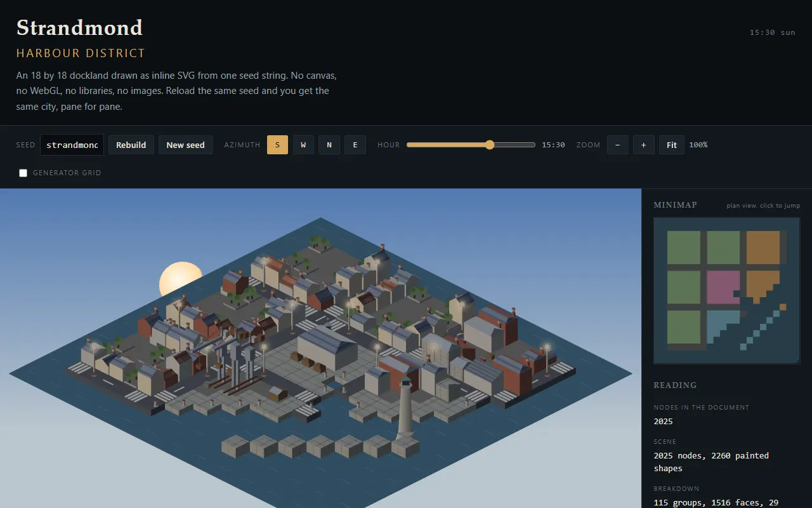Select the S azimuth view

[277, 145]
